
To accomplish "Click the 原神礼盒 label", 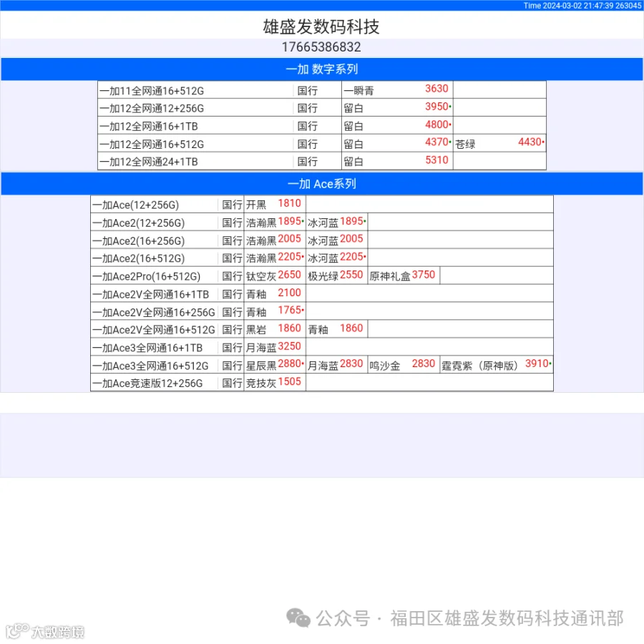I will pos(390,276).
